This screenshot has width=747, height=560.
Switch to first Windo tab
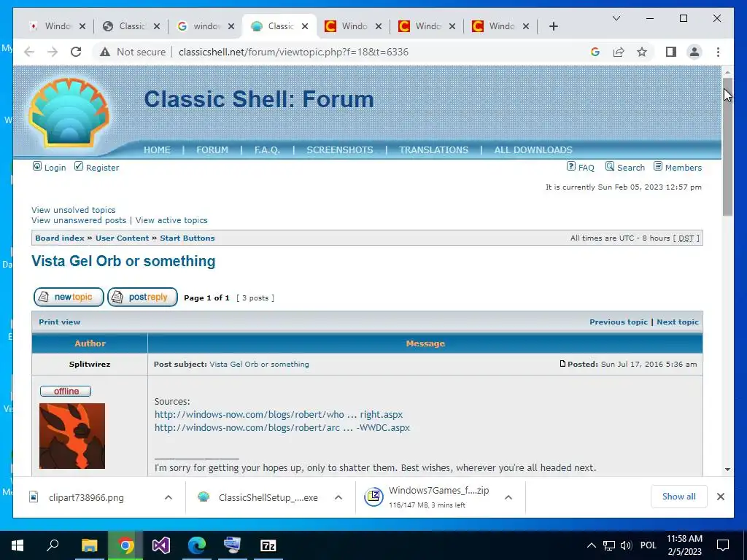tap(57, 26)
